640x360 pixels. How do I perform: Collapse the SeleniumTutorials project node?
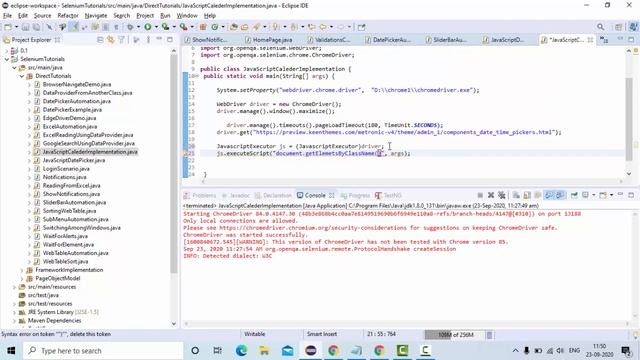[x=7, y=59]
